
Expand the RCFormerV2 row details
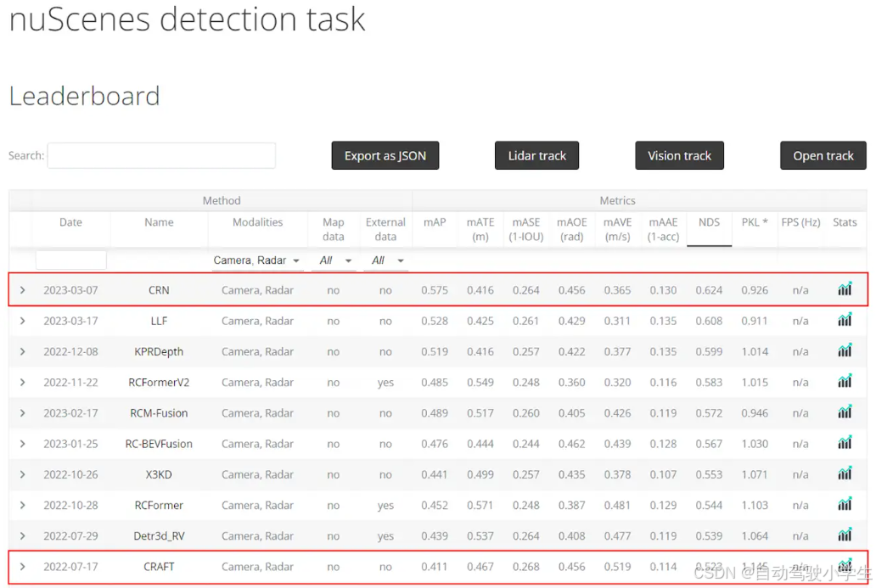coord(22,382)
